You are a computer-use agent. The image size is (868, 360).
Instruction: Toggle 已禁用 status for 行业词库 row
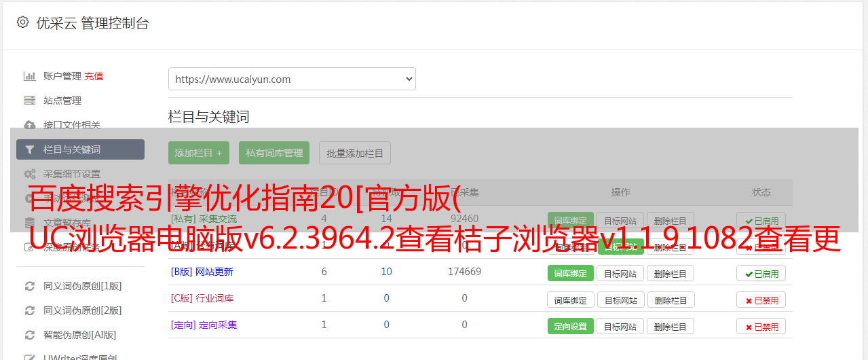coord(761,300)
